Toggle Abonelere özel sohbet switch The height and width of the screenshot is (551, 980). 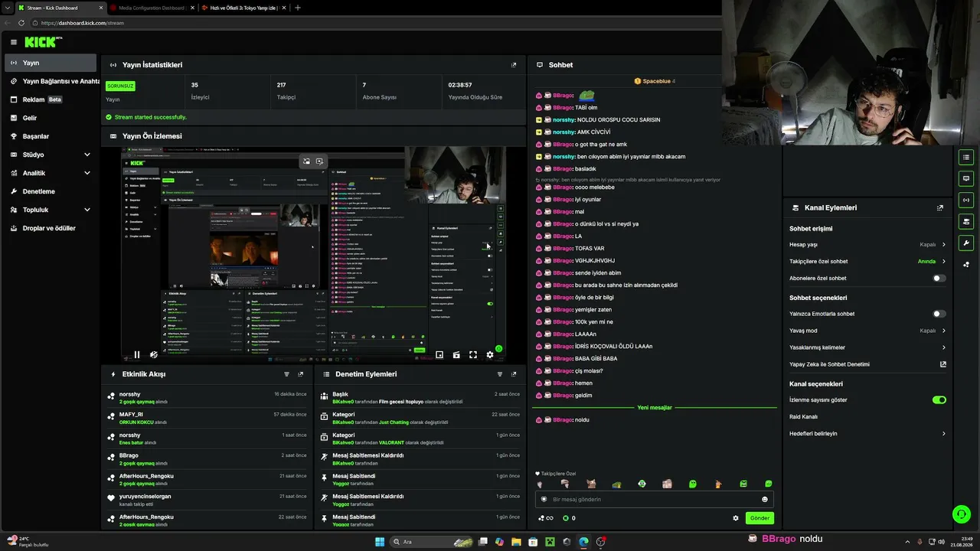point(939,278)
